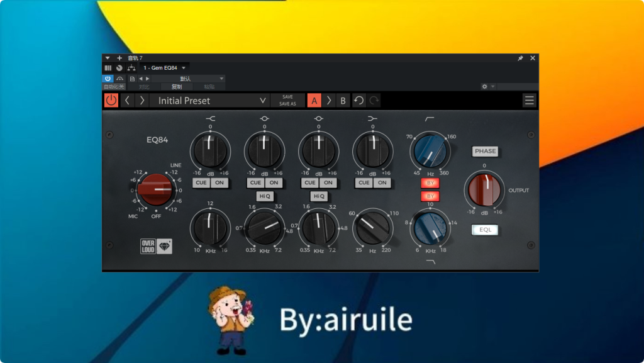The image size is (644, 363).
Task: Click the second mid 0.35-7.2 KHz frequency knob
Action: (318, 228)
